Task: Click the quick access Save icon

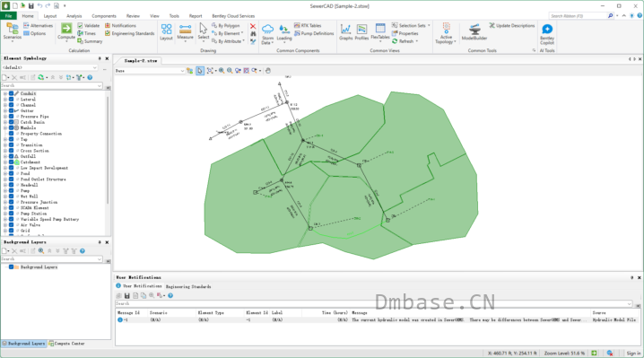Action: [30, 5]
